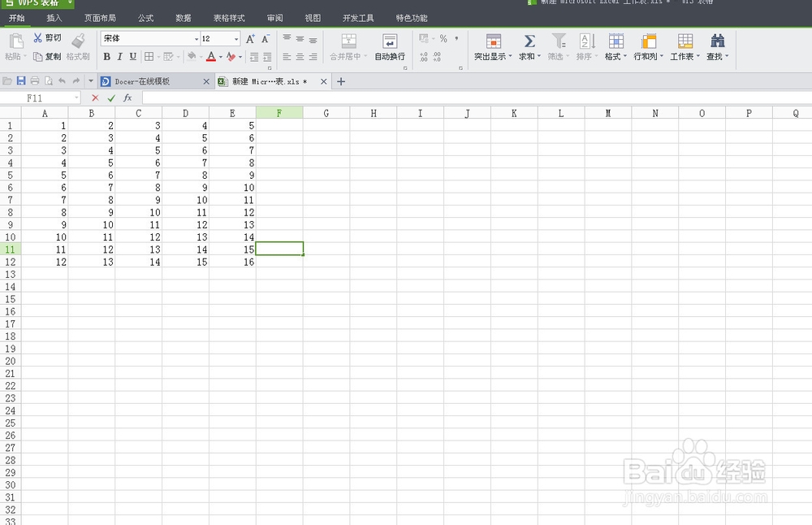Close the 新建 Micr…表.xls document tab
This screenshot has height=525, width=812.
click(x=324, y=81)
